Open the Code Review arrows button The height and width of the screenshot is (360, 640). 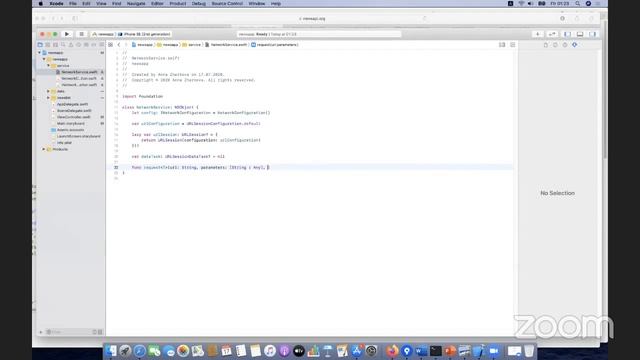pos(552,34)
